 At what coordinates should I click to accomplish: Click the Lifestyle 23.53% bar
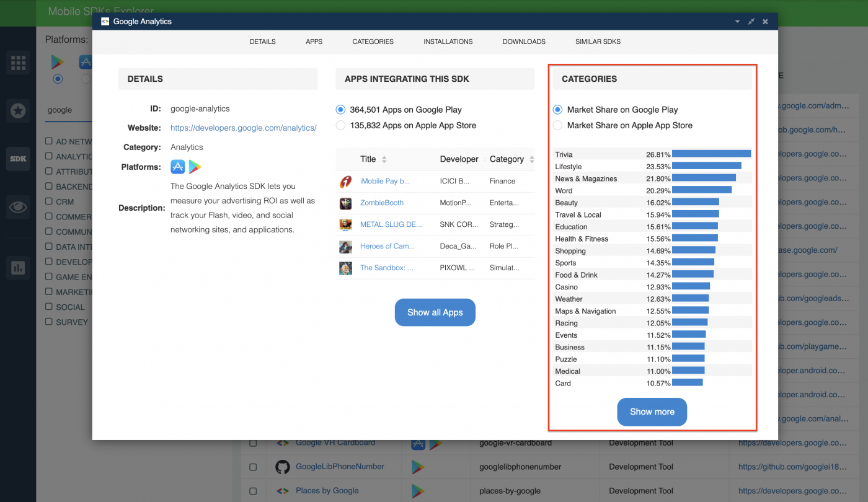[x=707, y=166]
